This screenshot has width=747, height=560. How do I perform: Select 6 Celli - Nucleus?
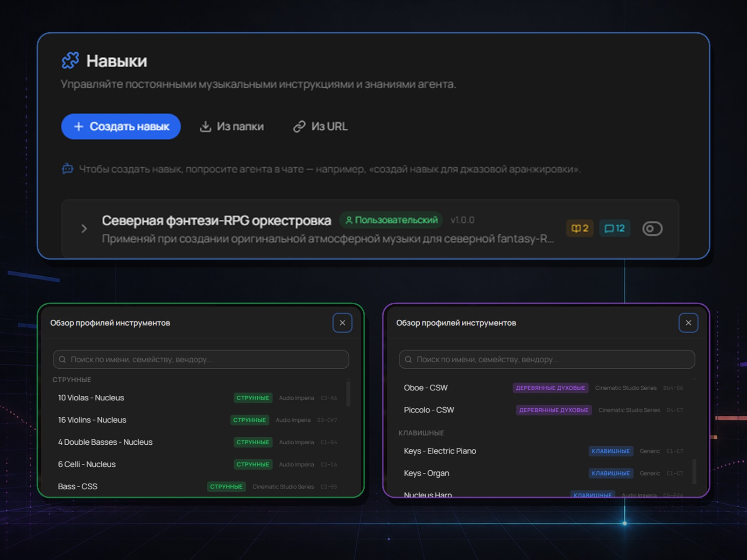tap(197, 464)
